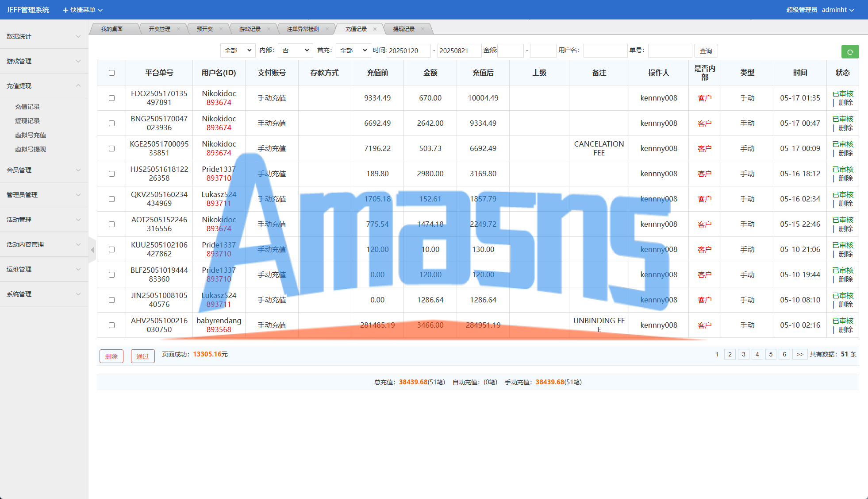Click the 用户名 filter input field

(605, 50)
